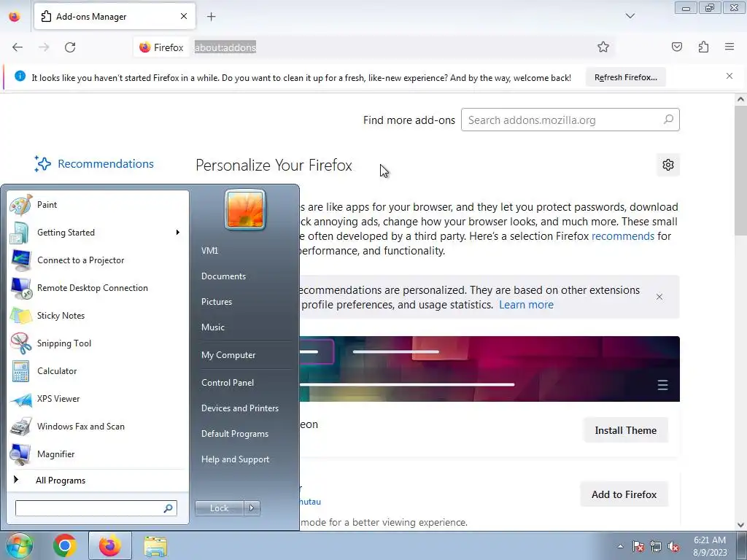Switch to the Recommendations category
747x560 pixels.
[94, 164]
